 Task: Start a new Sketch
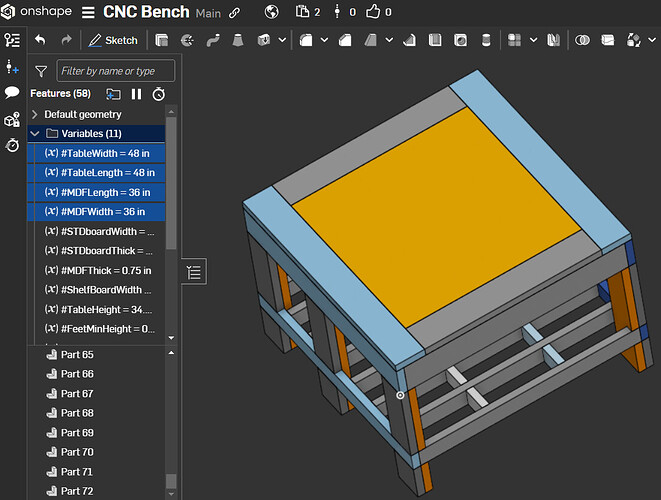113,40
